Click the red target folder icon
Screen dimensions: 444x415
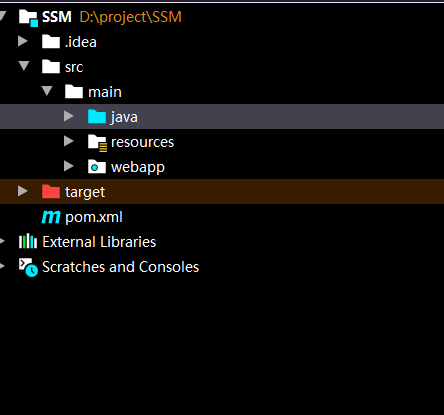[51, 192]
